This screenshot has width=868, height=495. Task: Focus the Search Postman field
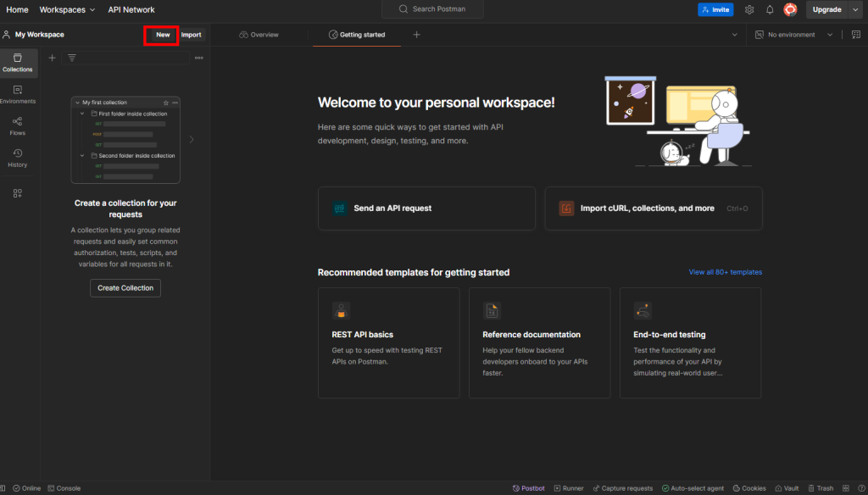pyautogui.click(x=432, y=8)
